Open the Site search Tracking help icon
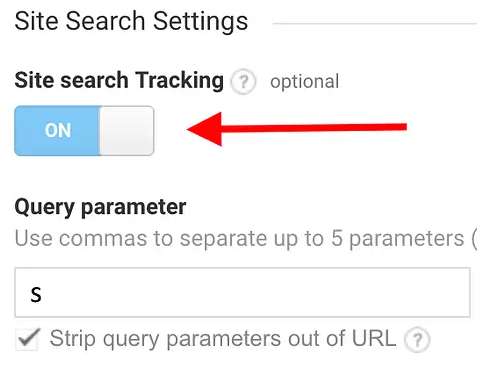477x367 pixels. (x=243, y=81)
